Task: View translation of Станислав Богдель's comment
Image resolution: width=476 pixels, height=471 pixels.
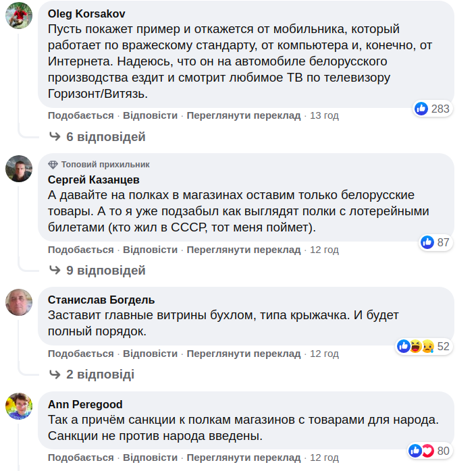Action: [x=243, y=354]
